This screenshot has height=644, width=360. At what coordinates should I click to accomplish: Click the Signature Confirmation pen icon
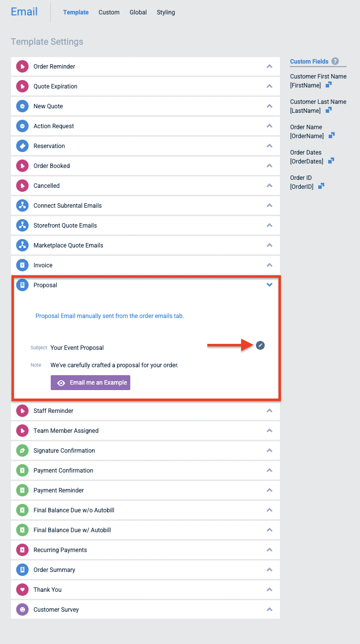22,450
